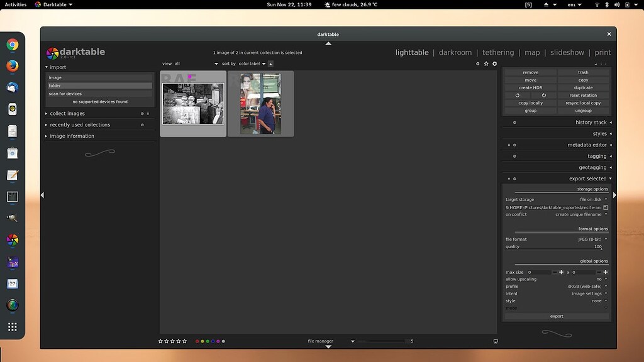Select the black and white thumbnail
644x362 pixels.
pyautogui.click(x=193, y=104)
